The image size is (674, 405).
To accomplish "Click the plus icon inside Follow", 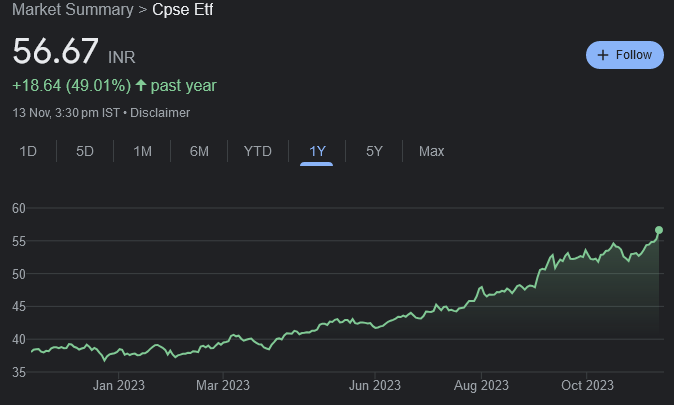I will click(x=603, y=55).
